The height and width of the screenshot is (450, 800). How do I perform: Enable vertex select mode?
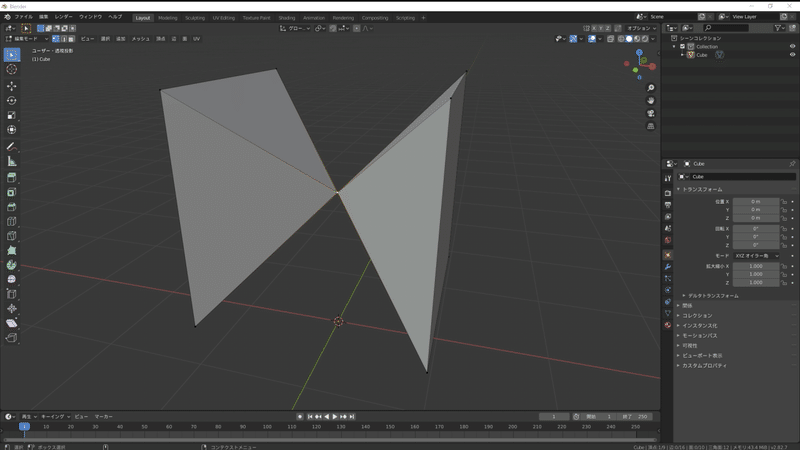tap(56, 39)
